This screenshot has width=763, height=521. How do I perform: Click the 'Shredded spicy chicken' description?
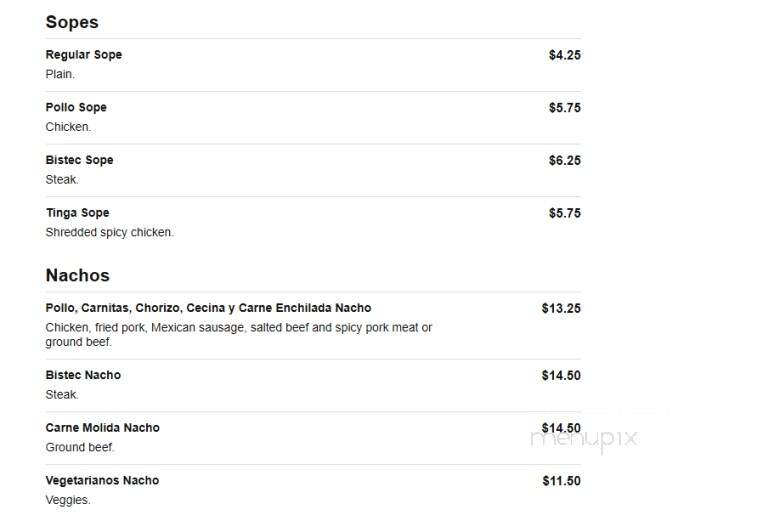coord(109,233)
